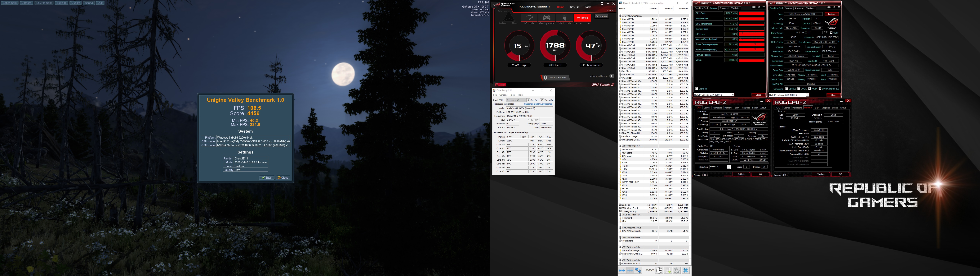Select GTX Poseidon 1080ti group in HWiNFO

tap(654, 228)
